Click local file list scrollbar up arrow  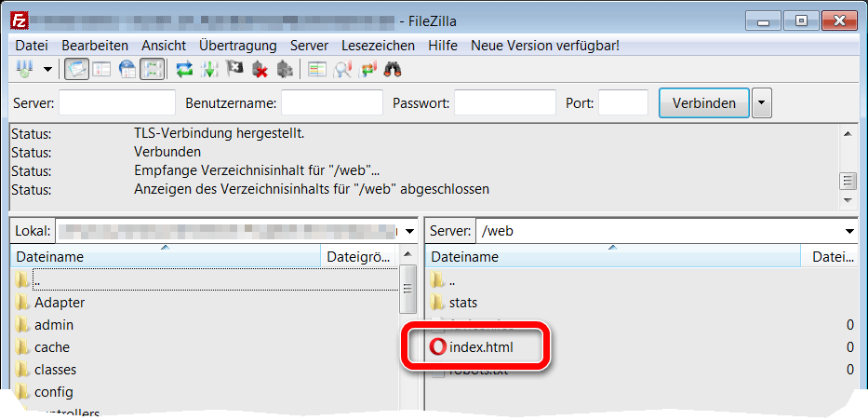pyautogui.click(x=408, y=254)
